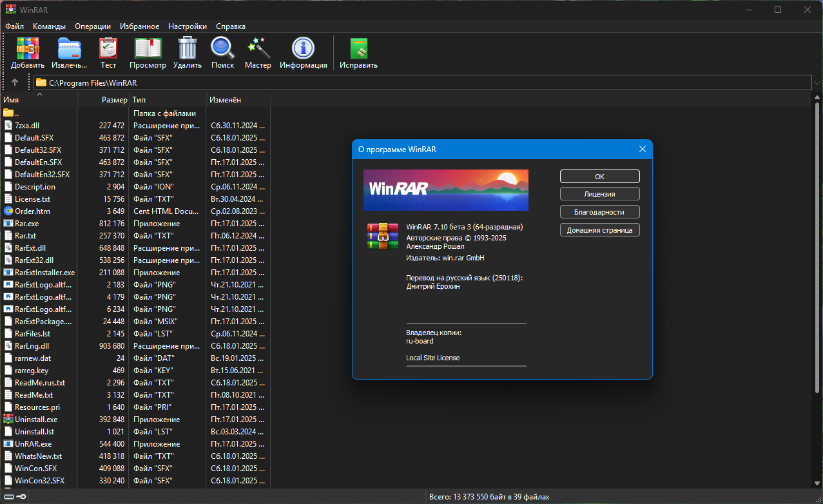Click the Cent HTML Docu... type cell
Viewport: 823px width, 504px height.
pos(166,211)
